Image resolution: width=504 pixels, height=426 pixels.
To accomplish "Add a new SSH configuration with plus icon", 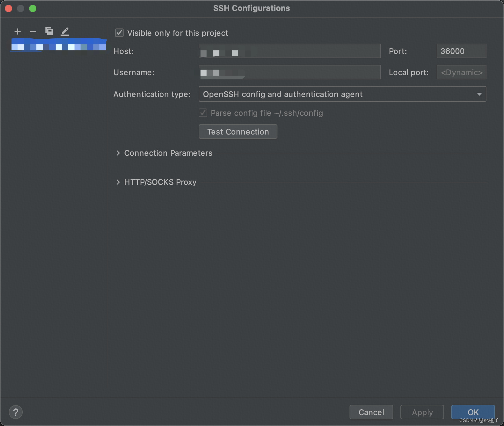I will (18, 32).
